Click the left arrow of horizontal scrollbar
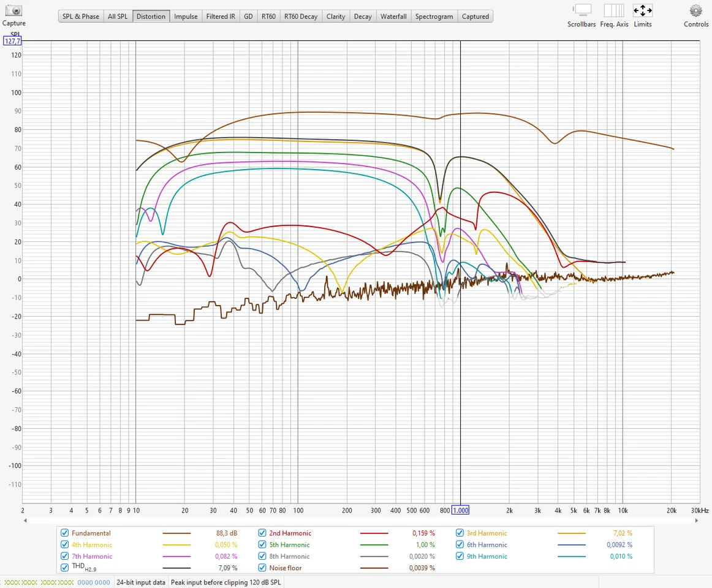The width and height of the screenshot is (712, 588). 25,521
